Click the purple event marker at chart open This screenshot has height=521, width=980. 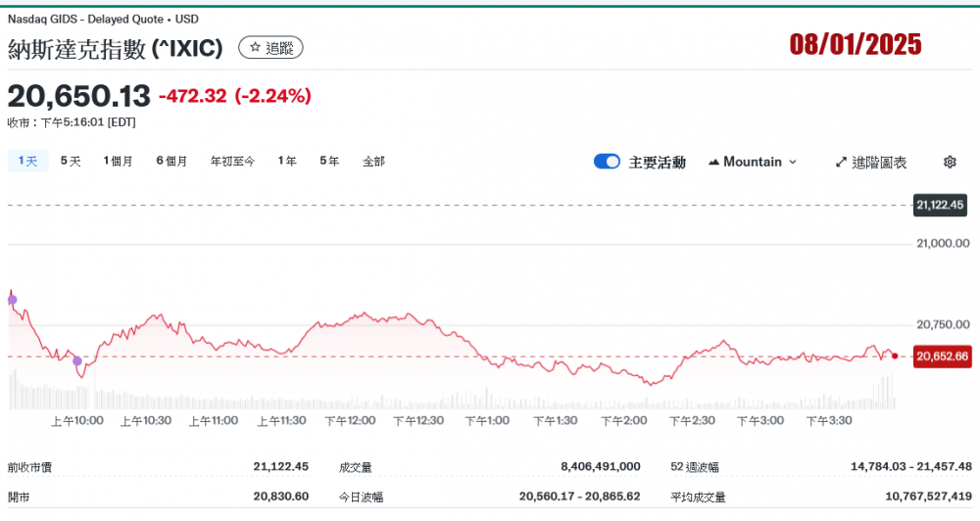[x=12, y=300]
